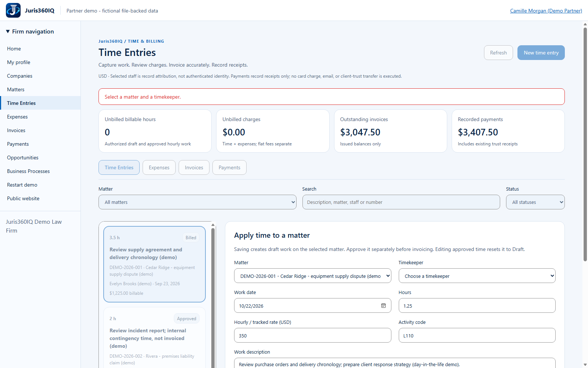Open the Invoices tab

[x=194, y=167]
